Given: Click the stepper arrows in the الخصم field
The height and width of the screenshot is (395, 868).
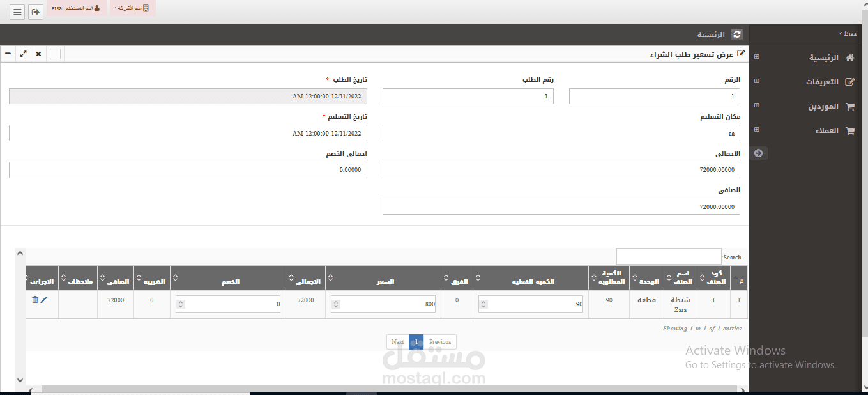Looking at the screenshot, I should click(181, 304).
